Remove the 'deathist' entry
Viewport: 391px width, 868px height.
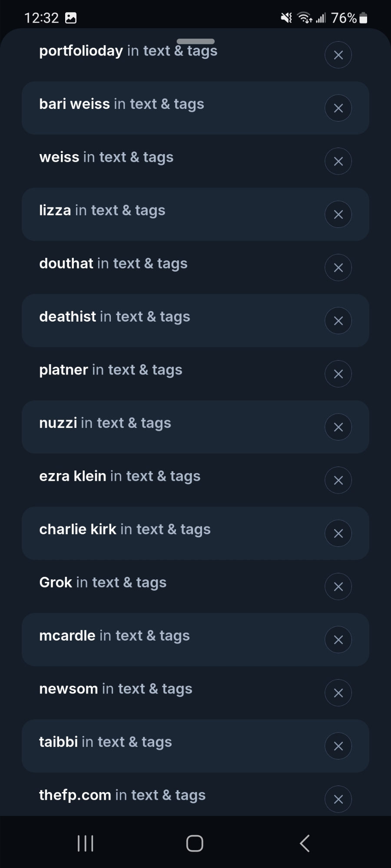click(x=338, y=321)
